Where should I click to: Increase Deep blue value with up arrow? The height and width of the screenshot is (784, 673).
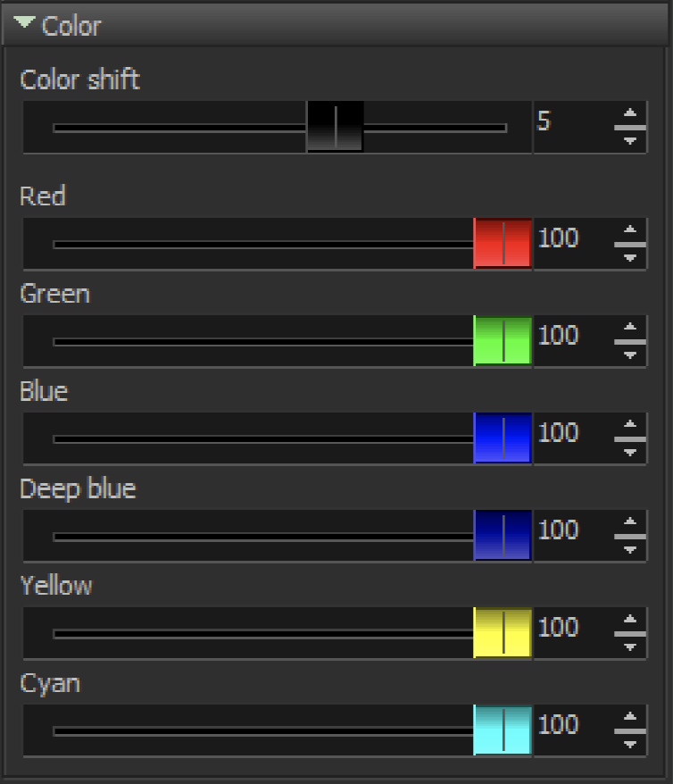point(630,522)
